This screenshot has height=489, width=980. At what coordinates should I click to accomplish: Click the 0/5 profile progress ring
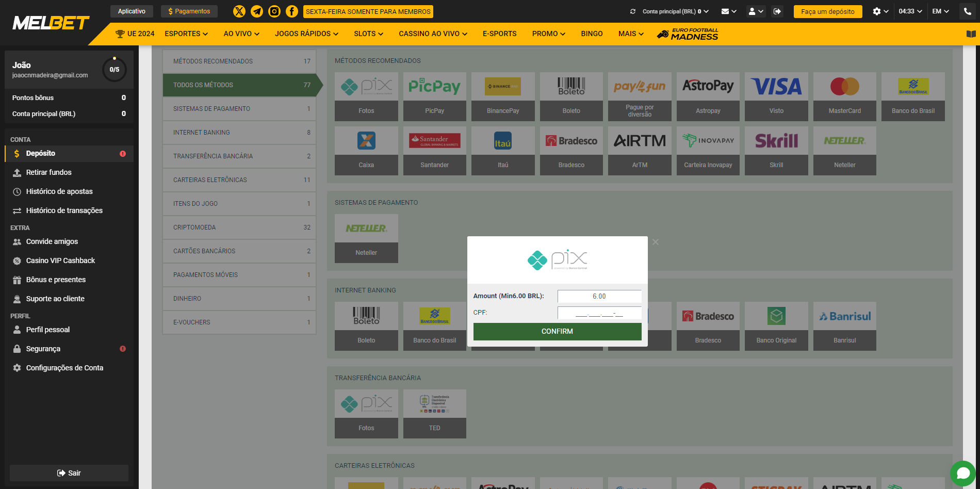(x=115, y=70)
